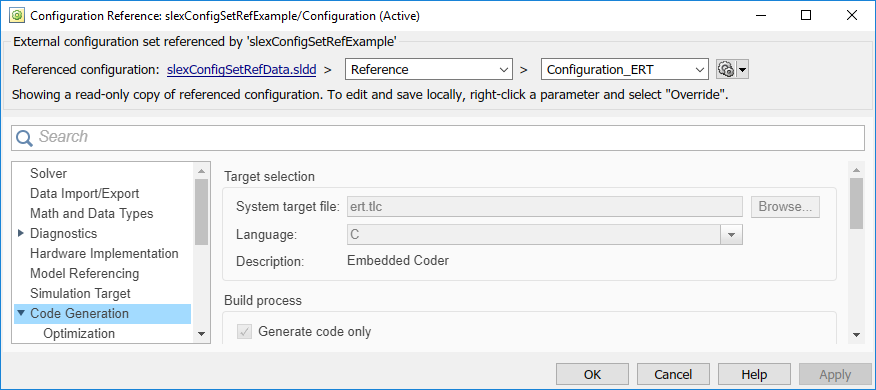Click the configuration window title icon

(16, 16)
